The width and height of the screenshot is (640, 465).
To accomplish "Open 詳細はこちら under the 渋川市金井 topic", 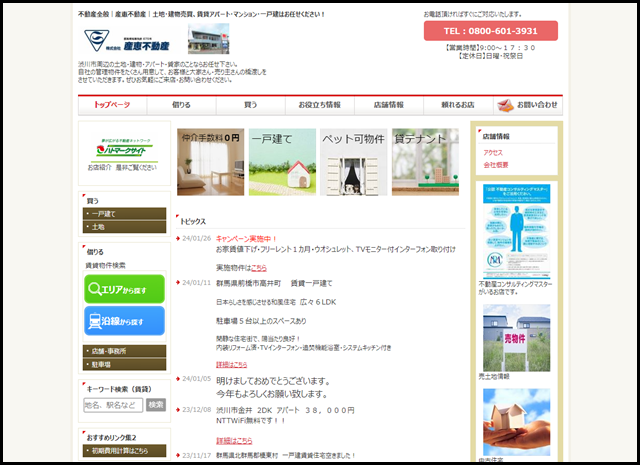I will point(234,441).
